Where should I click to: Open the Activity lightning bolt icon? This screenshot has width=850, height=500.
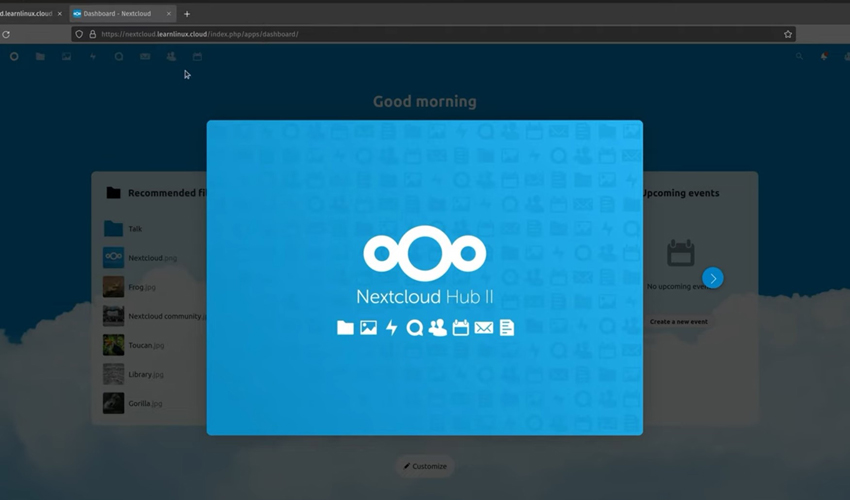(93, 57)
